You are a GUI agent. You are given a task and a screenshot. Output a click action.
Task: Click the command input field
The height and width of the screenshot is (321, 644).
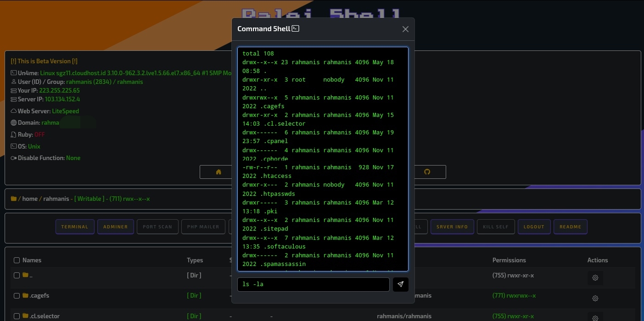314,284
